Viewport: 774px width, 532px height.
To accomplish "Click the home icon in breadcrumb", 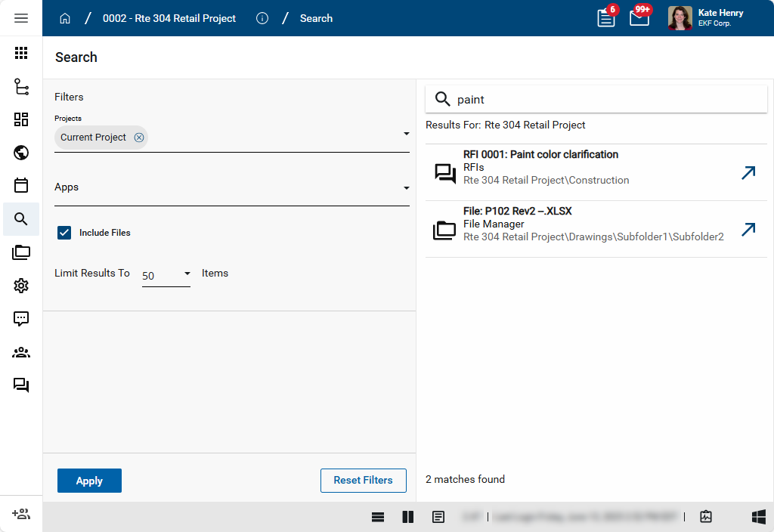I will 65,18.
